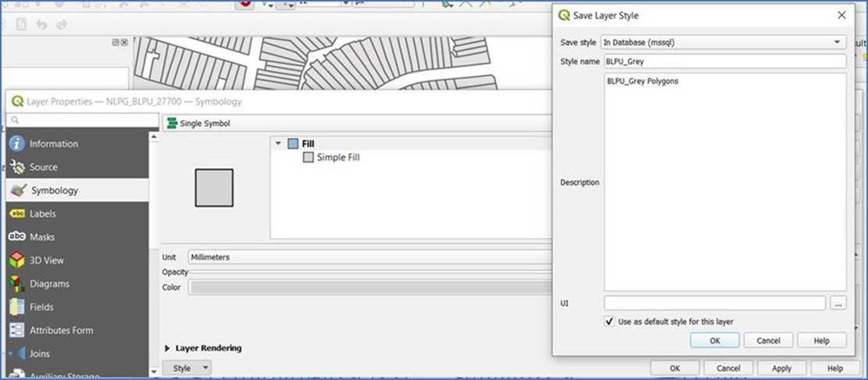Screen dimensions: 868x380
Task: Confirm Save Layer Style with OK
Action: [715, 341]
